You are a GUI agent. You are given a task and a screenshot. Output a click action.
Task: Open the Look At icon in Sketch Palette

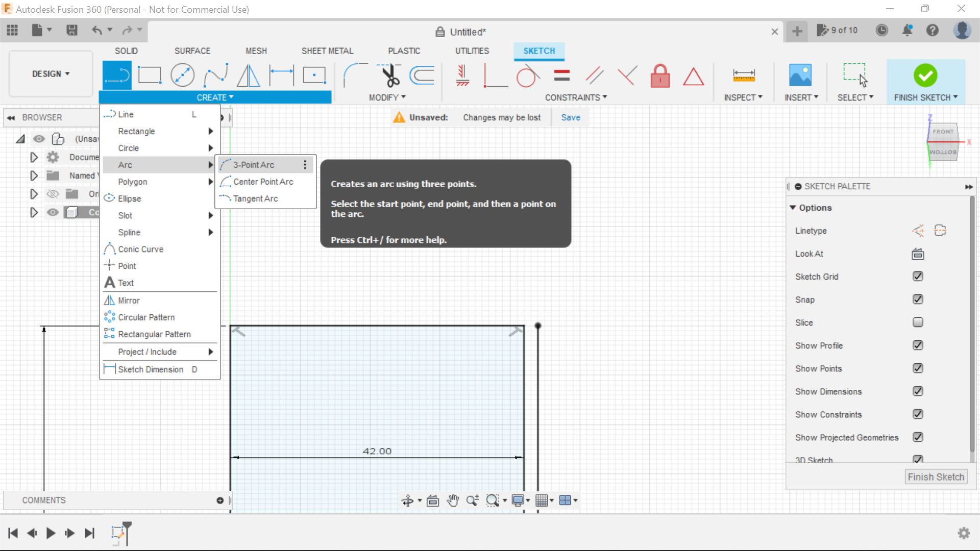[x=918, y=254]
